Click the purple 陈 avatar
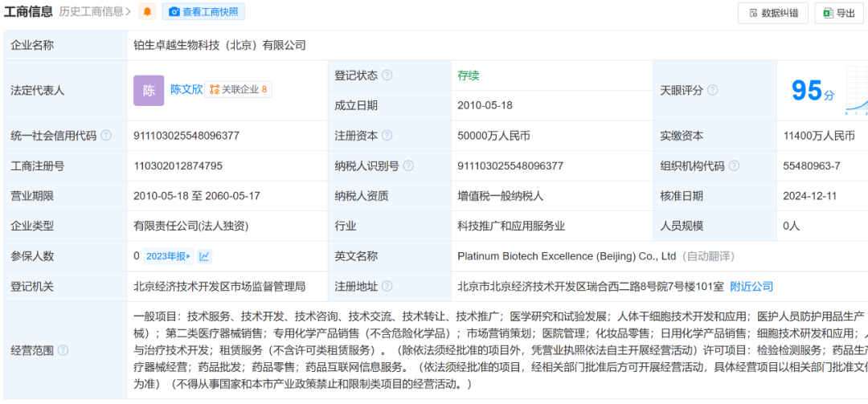Image resolution: width=868 pixels, height=404 pixels. [149, 90]
